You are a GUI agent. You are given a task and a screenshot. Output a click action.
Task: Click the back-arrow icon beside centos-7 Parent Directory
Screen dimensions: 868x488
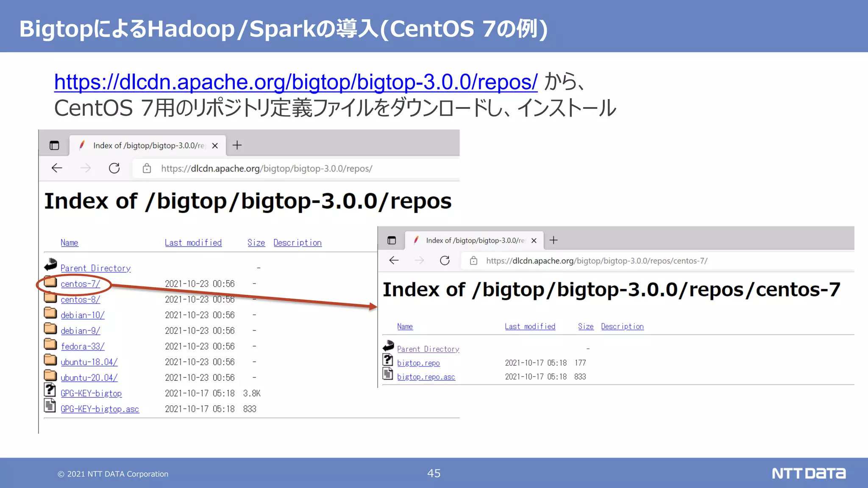(x=388, y=346)
